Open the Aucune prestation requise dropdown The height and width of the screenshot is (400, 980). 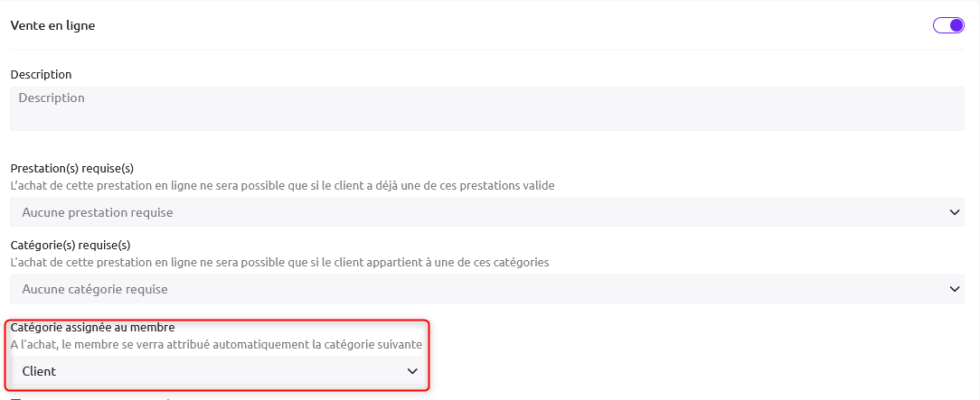point(486,212)
